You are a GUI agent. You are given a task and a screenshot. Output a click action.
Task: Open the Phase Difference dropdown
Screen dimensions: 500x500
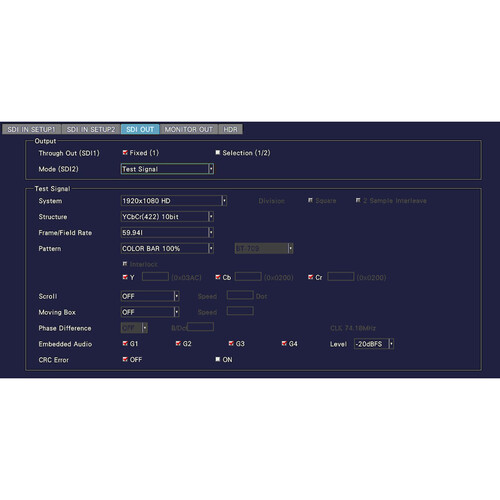134,328
